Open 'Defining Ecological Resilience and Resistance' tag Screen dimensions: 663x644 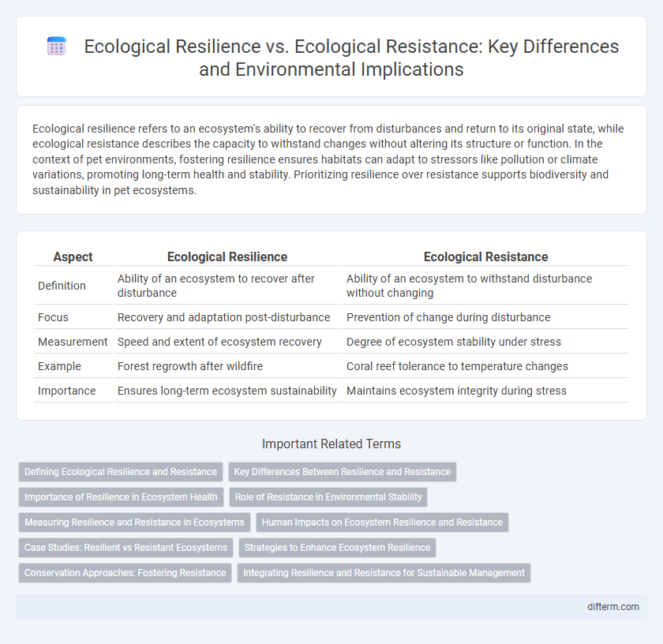click(x=121, y=472)
